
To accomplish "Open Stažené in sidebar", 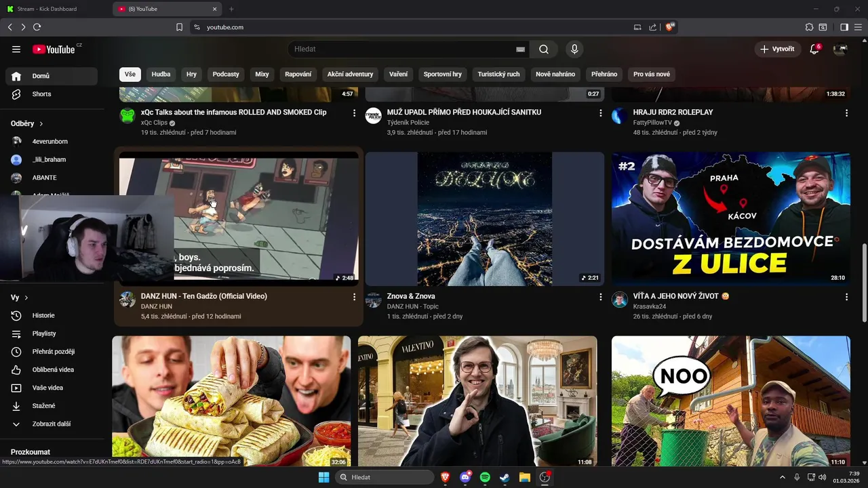I will [52, 406].
